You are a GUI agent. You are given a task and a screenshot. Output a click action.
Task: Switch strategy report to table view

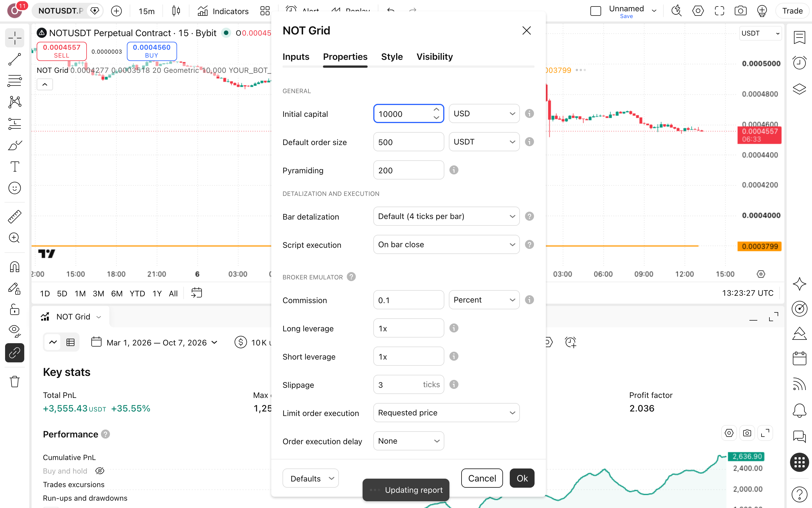point(70,342)
